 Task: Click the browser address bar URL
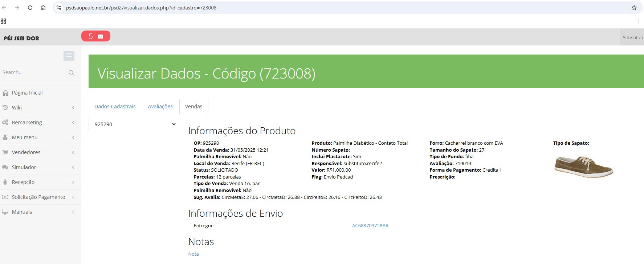pyautogui.click(x=141, y=8)
